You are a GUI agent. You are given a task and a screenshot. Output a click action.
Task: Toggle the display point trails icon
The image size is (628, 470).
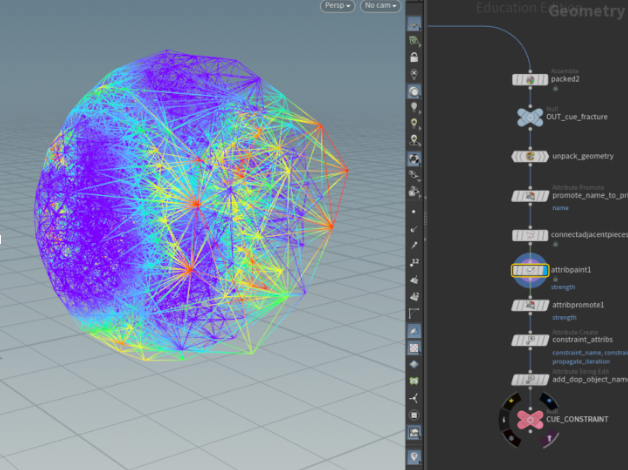414,245
